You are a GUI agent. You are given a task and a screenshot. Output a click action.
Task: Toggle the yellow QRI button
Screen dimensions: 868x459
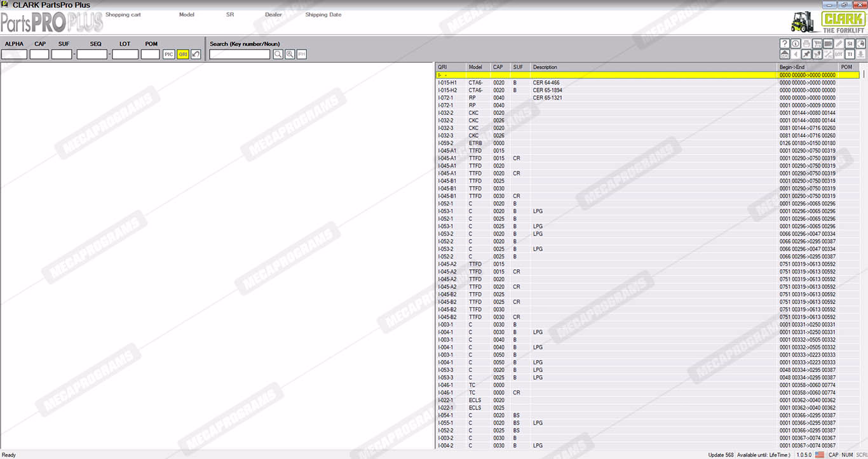tap(182, 55)
